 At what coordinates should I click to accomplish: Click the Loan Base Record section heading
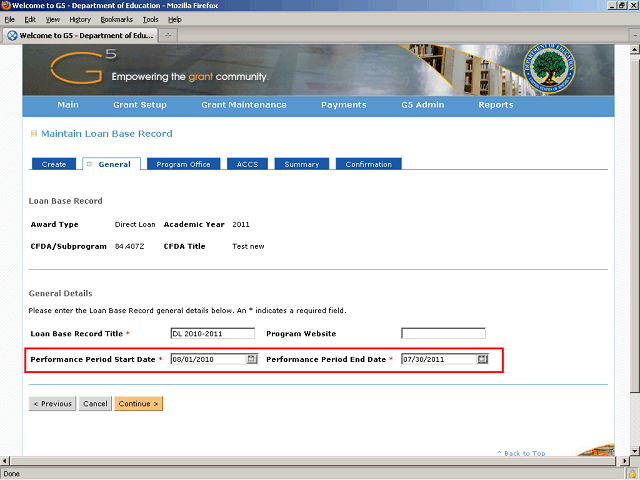pos(66,201)
